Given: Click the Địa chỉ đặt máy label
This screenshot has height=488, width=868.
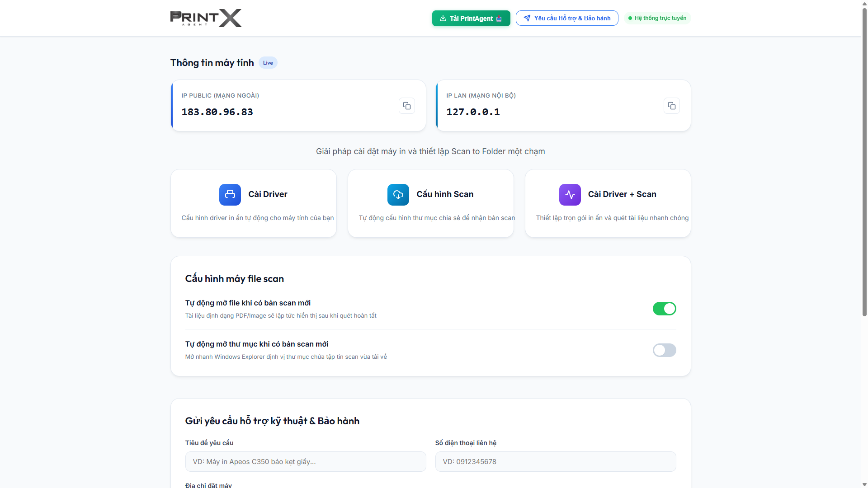Looking at the screenshot, I should [x=208, y=485].
